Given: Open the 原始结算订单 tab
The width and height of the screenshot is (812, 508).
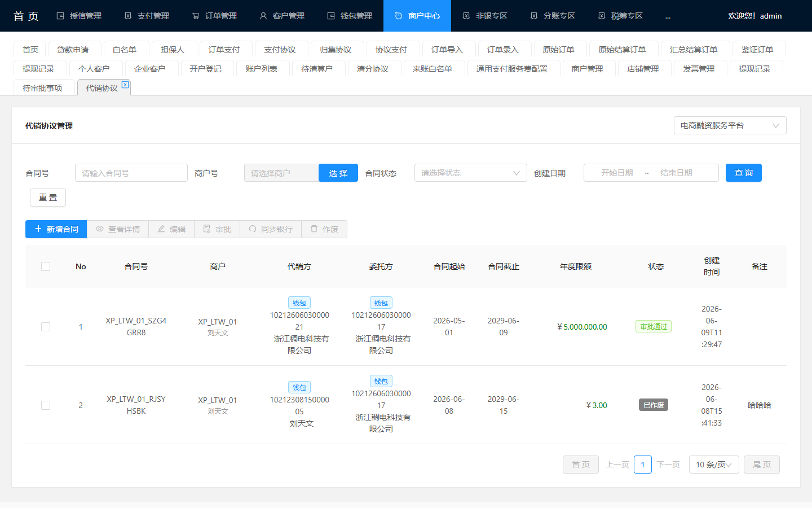Looking at the screenshot, I should pos(623,50).
